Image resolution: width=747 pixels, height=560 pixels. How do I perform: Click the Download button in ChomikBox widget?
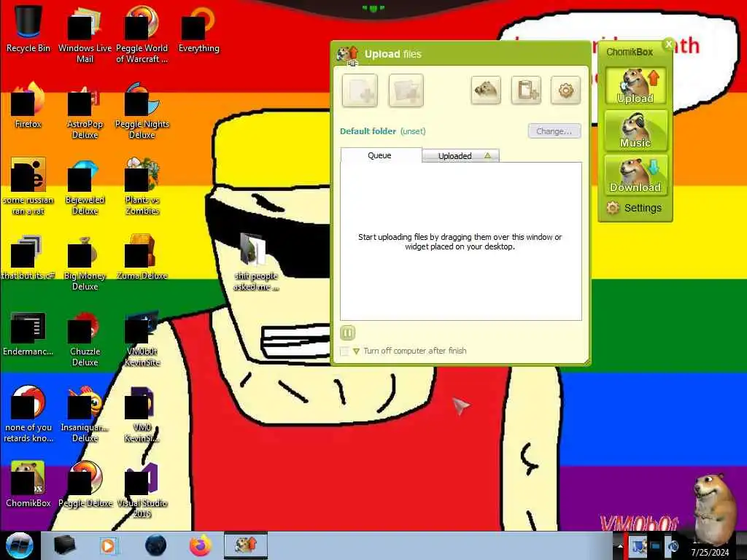pos(635,175)
